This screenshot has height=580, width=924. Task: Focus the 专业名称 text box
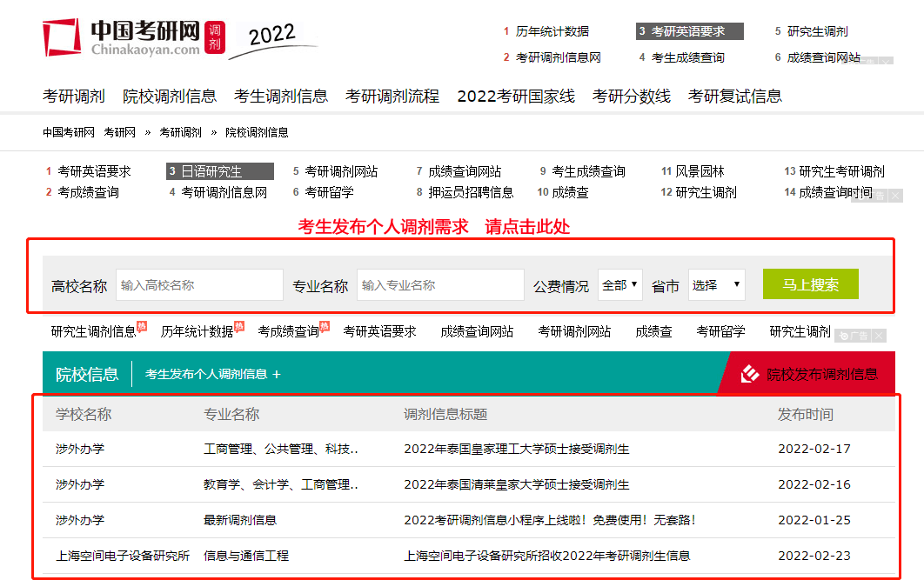pyautogui.click(x=440, y=285)
